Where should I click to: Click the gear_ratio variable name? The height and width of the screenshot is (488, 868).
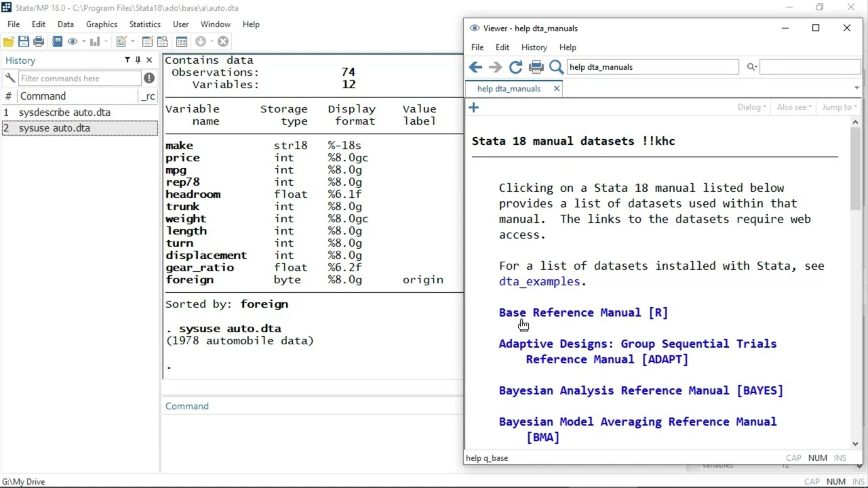pyautogui.click(x=199, y=267)
